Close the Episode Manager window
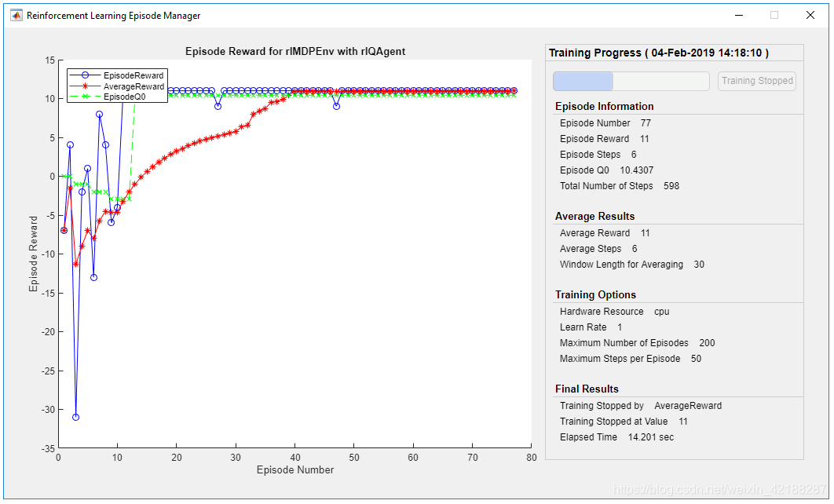834x504 pixels. [810, 16]
